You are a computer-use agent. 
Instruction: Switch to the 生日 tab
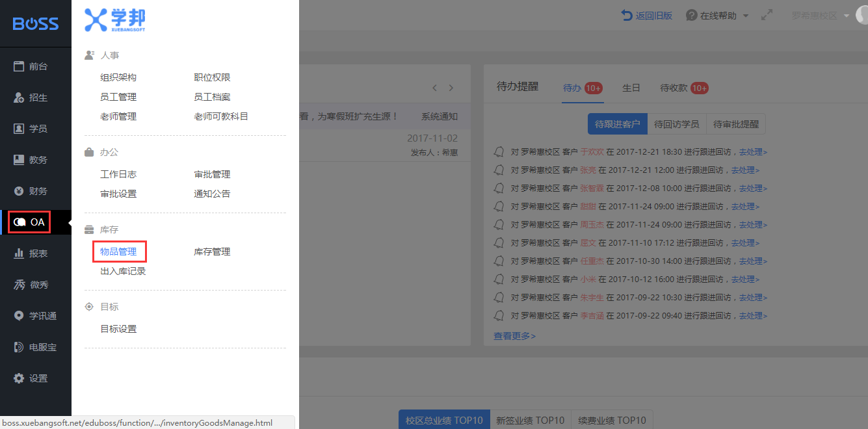631,88
